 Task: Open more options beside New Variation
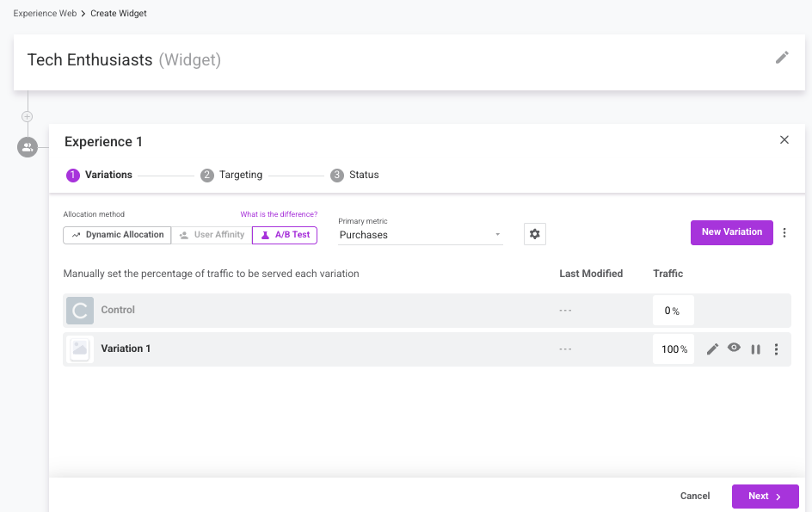pos(784,232)
